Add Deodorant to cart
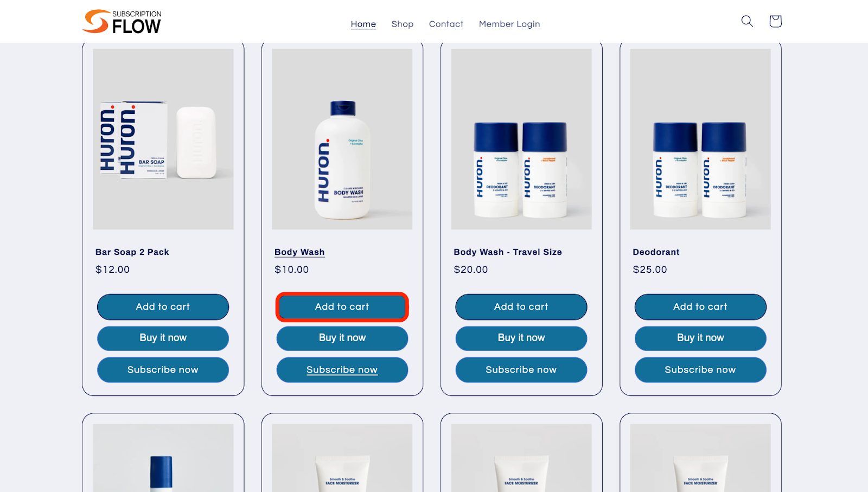Viewport: 868px width, 492px height. tap(700, 307)
